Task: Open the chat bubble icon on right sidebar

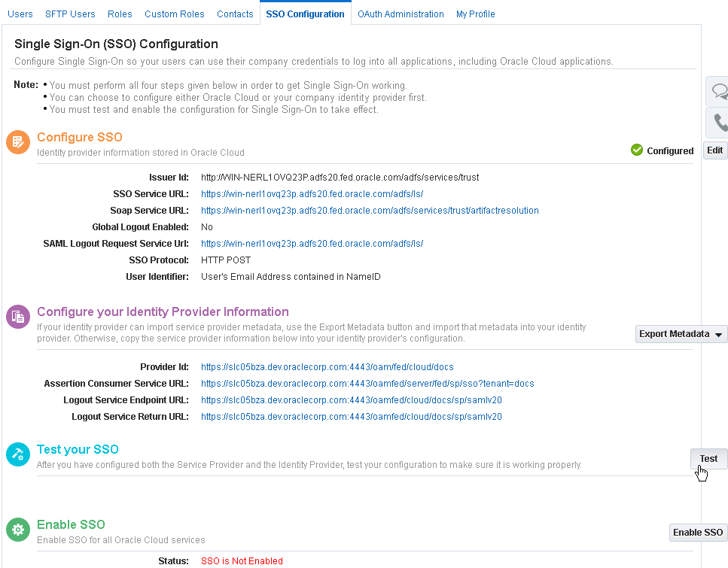Action: tap(719, 91)
